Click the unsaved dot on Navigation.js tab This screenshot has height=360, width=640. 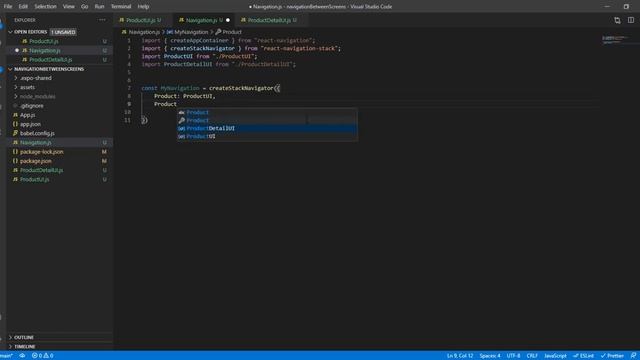[228, 20]
